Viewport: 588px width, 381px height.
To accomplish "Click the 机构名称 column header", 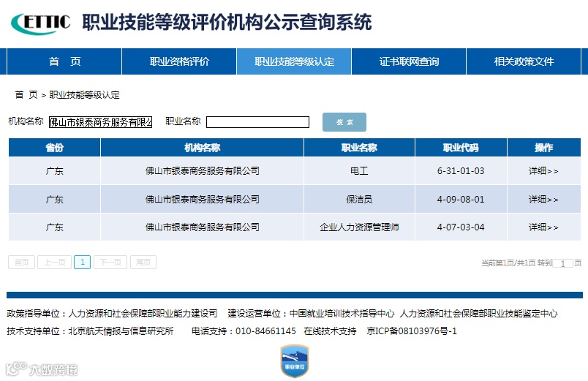I will [x=202, y=148].
